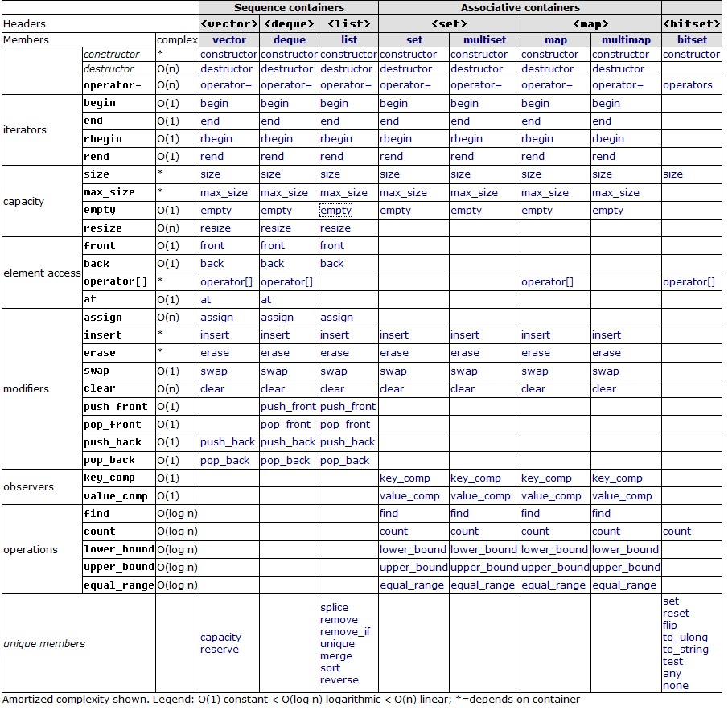728x710 pixels.
Task: Click the erase link in set column
Action: pos(394,353)
